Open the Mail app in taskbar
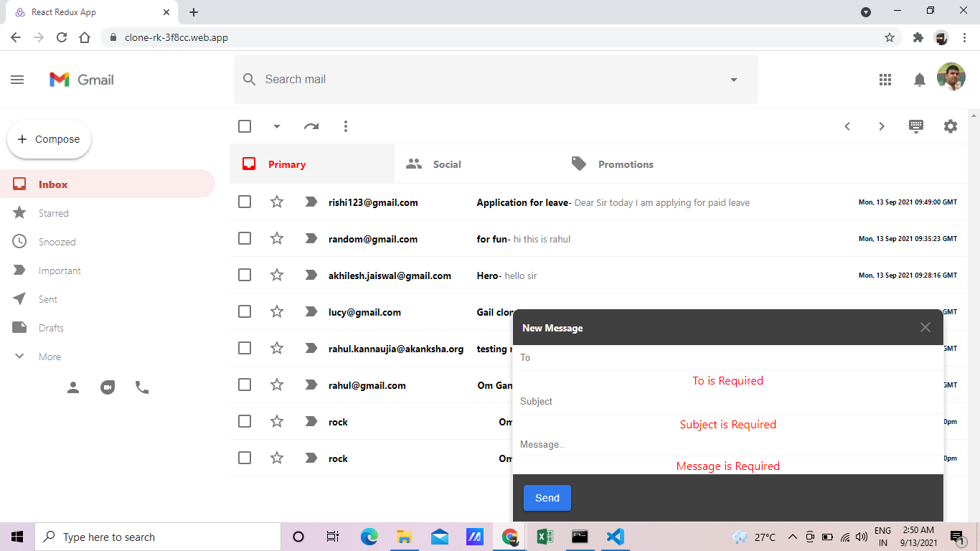This screenshot has width=980, height=551. tap(439, 537)
